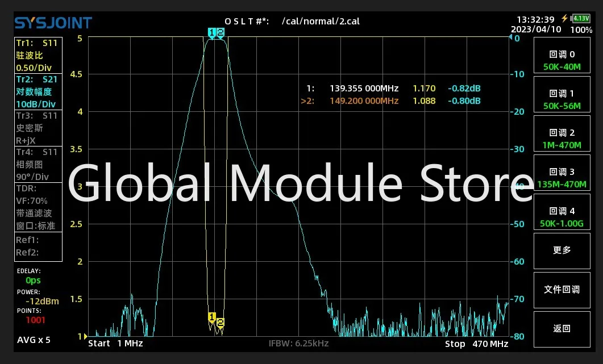Select the Tr1 S11 驻波比 trace panel
This screenshot has height=364, width=603.
click(x=38, y=55)
